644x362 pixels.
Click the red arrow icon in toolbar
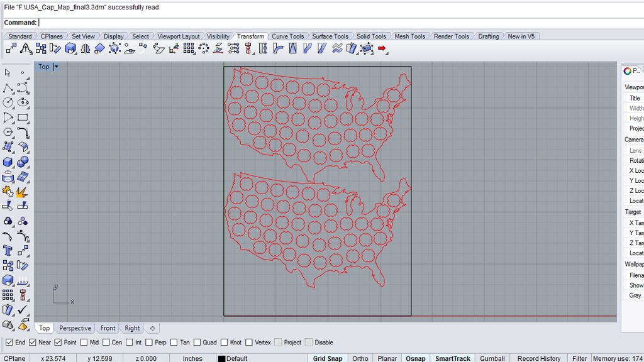(382, 48)
